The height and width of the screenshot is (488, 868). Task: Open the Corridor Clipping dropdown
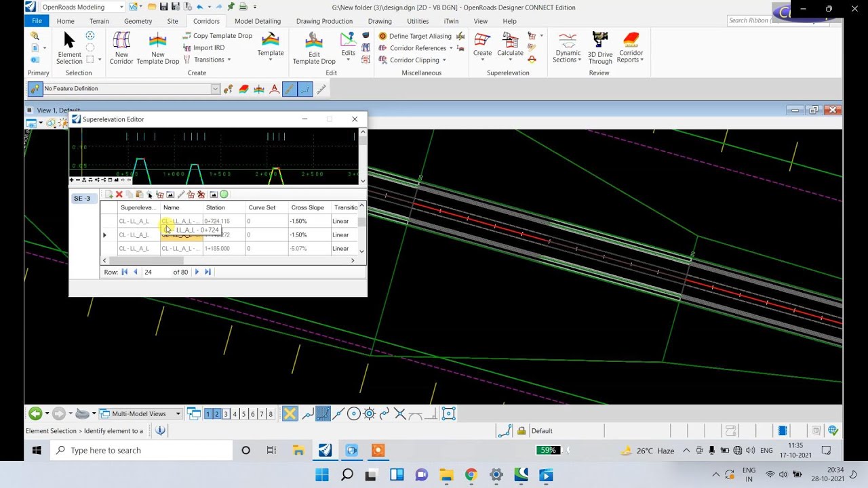coord(412,60)
